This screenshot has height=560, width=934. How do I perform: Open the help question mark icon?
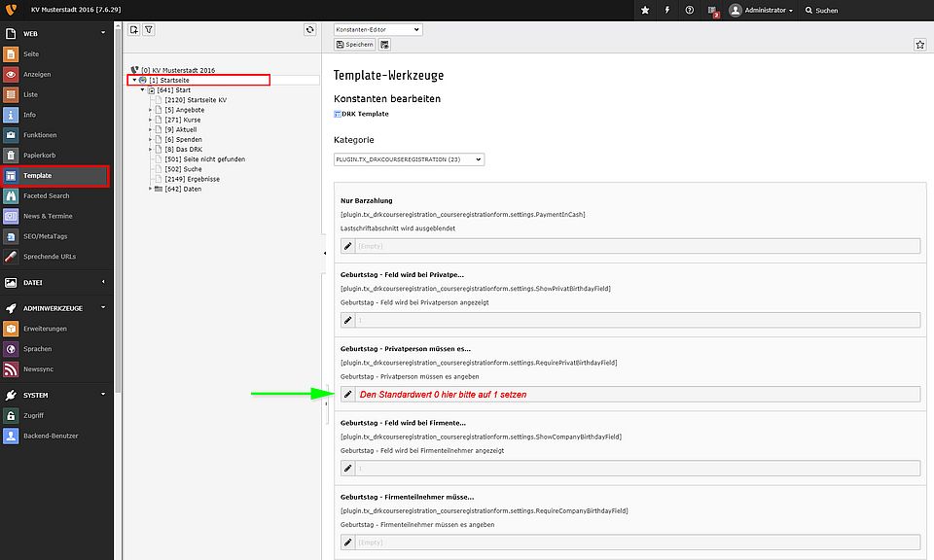[690, 10]
